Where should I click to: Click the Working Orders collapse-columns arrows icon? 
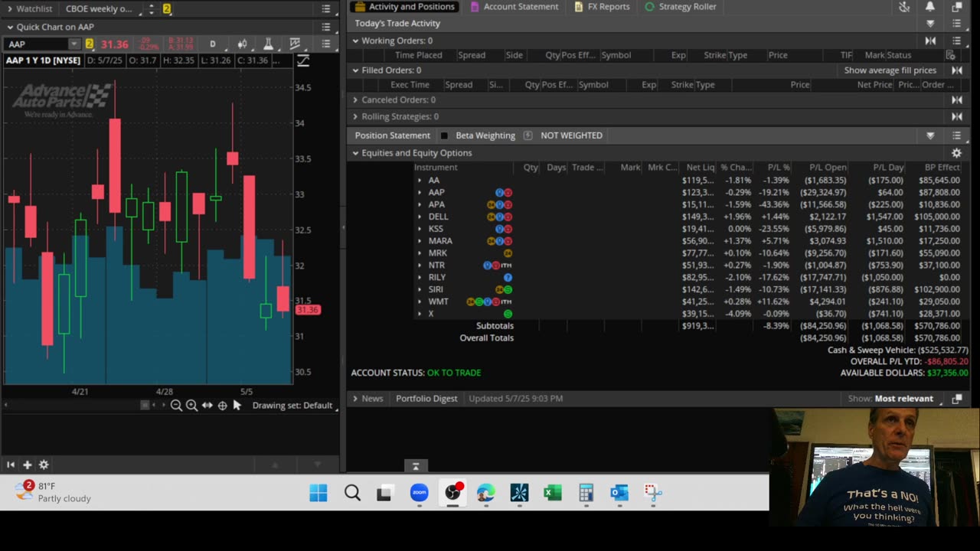tap(930, 41)
